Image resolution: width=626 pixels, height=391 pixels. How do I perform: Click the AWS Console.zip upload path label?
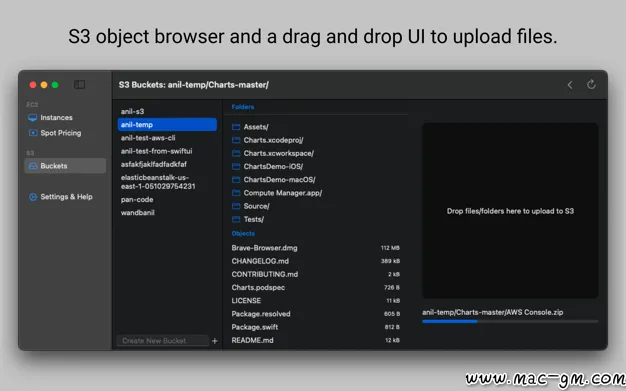coord(493,312)
